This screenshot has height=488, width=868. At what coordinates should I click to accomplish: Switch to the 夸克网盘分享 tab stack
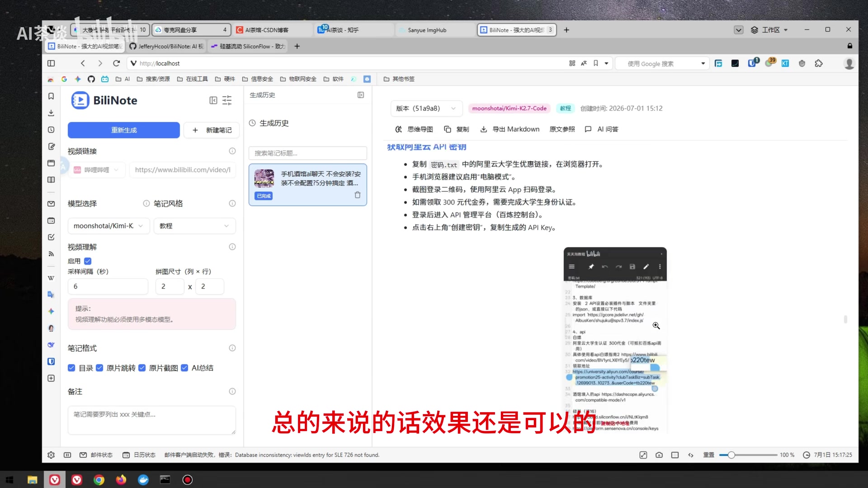click(x=191, y=30)
